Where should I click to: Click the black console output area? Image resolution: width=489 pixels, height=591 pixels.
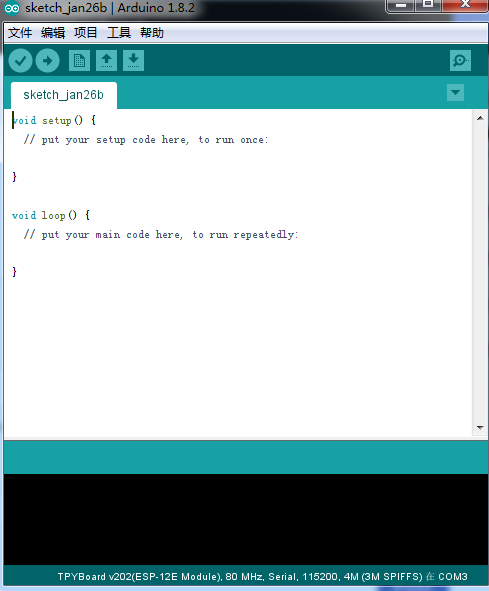tap(246, 519)
